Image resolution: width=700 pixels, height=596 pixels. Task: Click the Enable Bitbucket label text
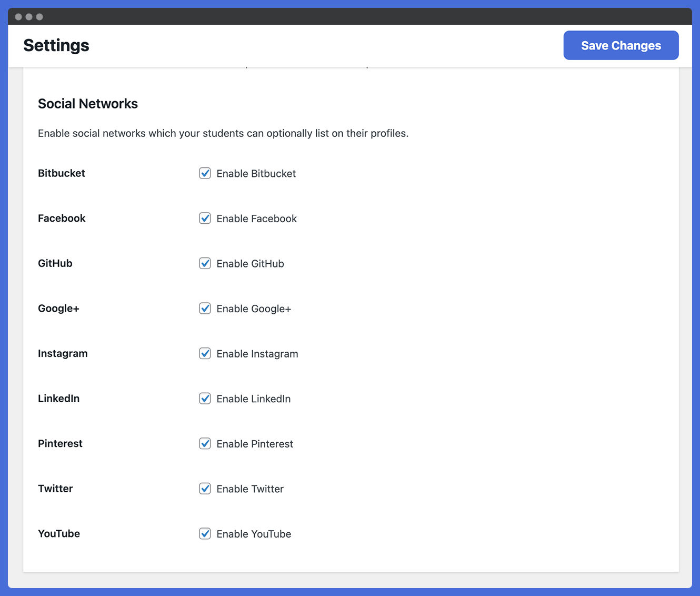click(x=256, y=174)
